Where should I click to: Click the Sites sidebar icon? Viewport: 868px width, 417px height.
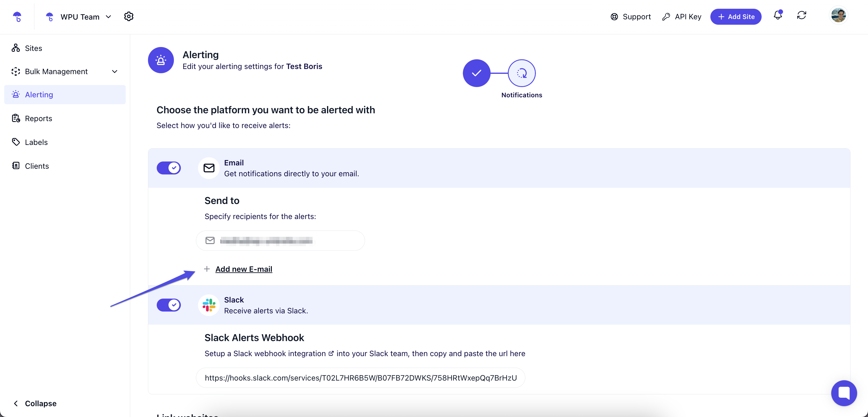click(15, 48)
